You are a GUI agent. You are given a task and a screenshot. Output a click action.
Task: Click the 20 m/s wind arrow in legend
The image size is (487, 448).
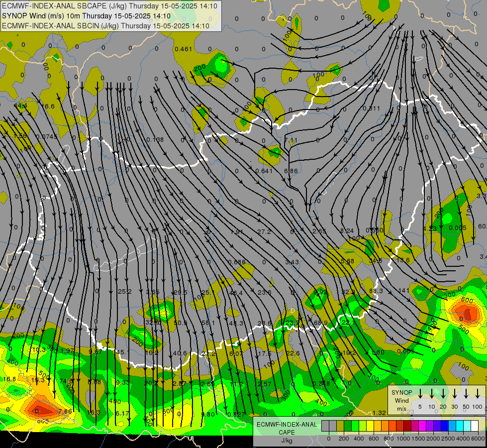coord(443,394)
